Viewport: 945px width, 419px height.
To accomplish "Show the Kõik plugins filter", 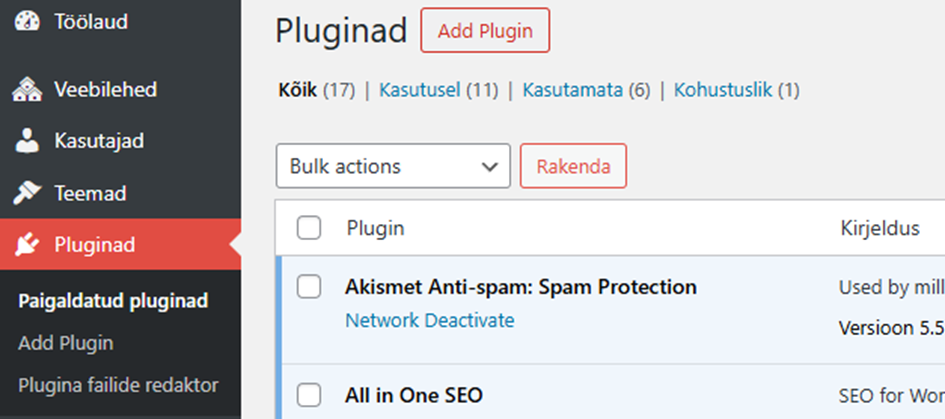I will [x=299, y=91].
